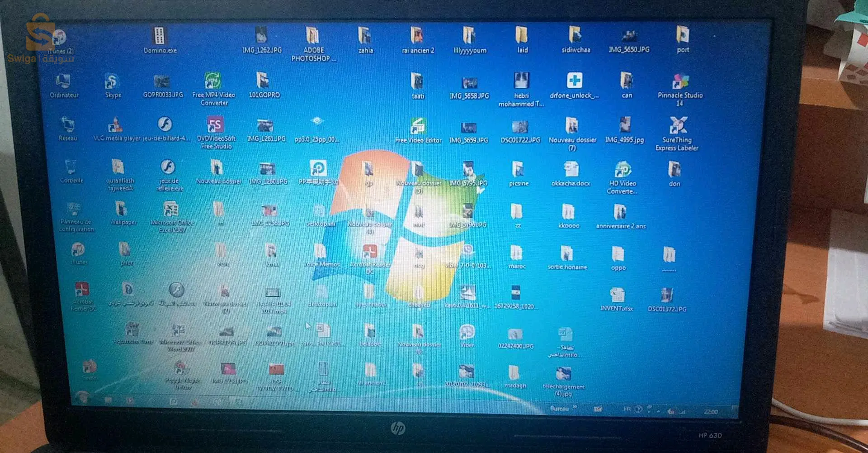Open the Skype desktop shortcut
Screen dimensions: 868x453
[x=112, y=83]
